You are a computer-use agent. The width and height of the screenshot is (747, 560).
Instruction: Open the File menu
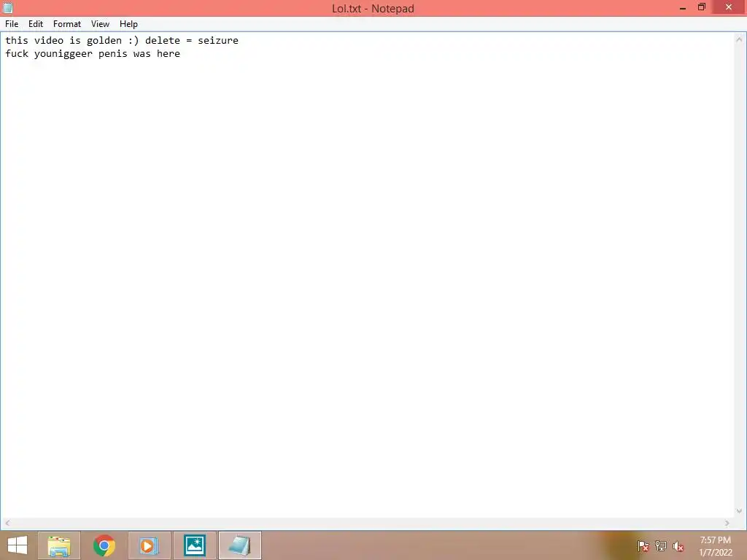(x=12, y=24)
